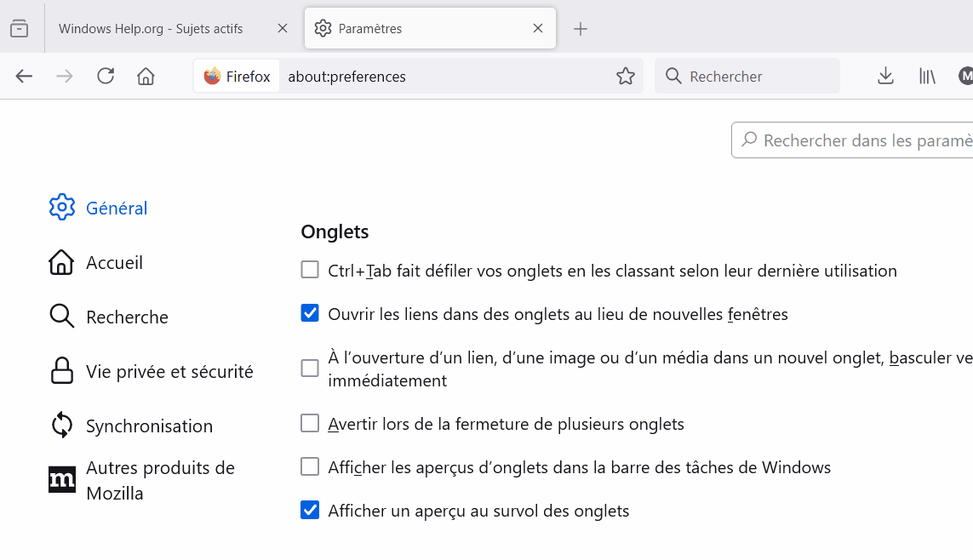The height and width of the screenshot is (560, 973).
Task: Enable Avertir lors de la fermeture de plusieurs onglets
Action: (310, 423)
